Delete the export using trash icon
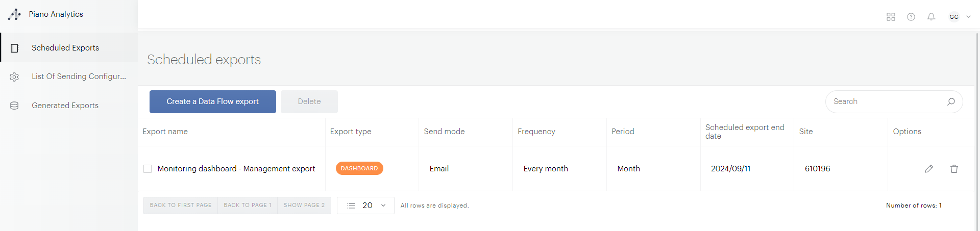The height and width of the screenshot is (231, 980). pyautogui.click(x=954, y=169)
